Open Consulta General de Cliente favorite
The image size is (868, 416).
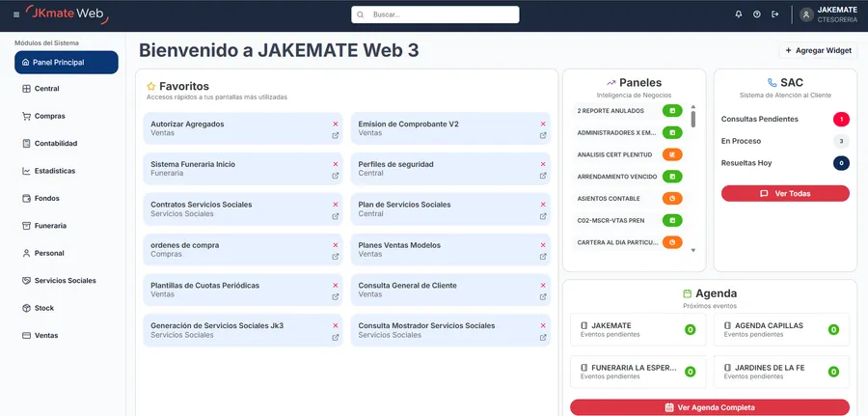450,290
